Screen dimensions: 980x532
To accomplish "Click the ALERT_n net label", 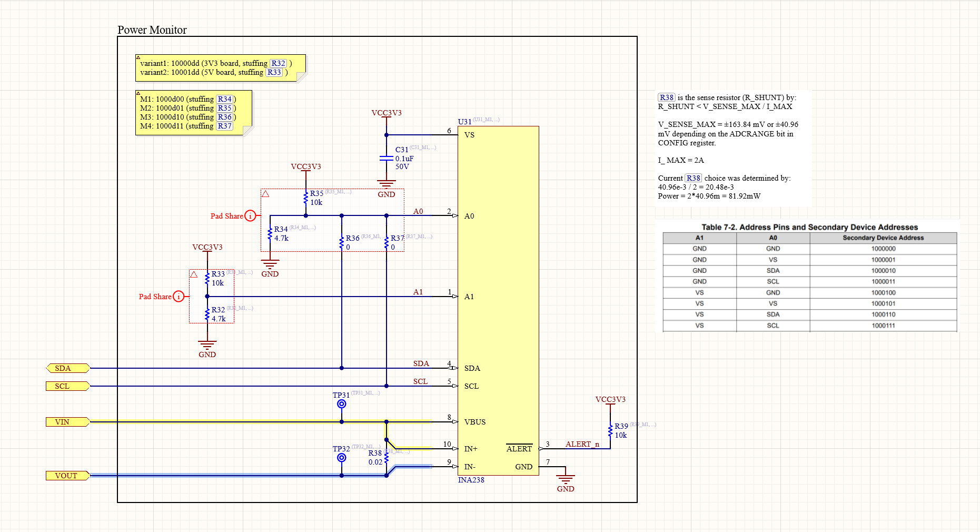I will pos(582,444).
